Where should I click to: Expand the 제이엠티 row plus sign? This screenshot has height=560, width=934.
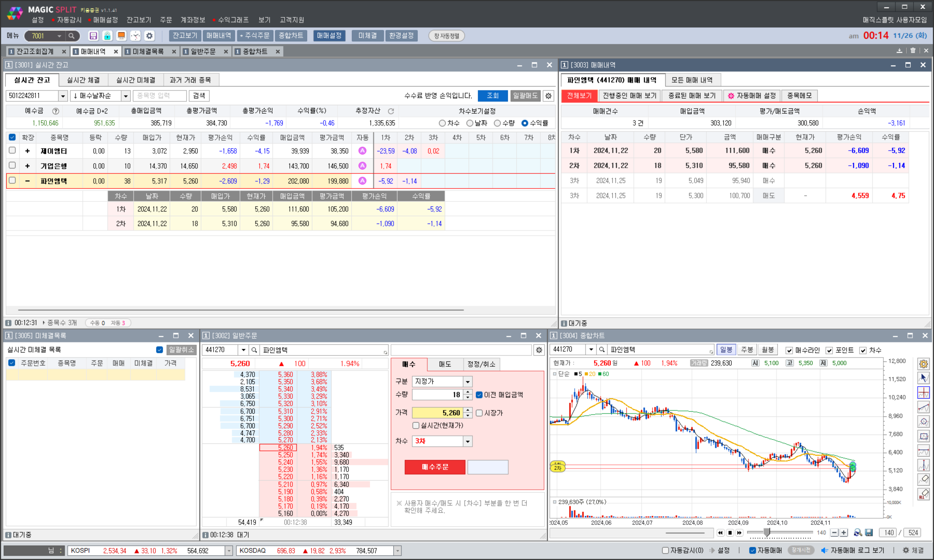click(x=27, y=151)
